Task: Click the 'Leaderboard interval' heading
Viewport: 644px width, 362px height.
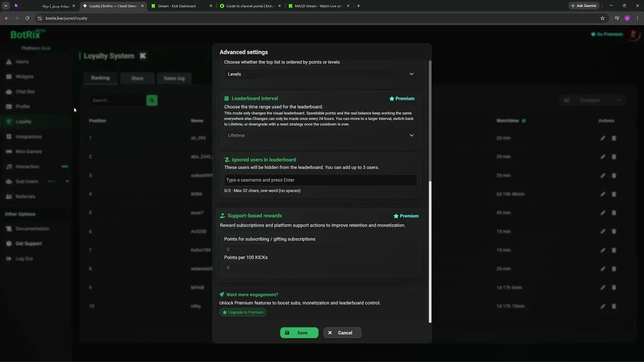Action: click(255, 99)
